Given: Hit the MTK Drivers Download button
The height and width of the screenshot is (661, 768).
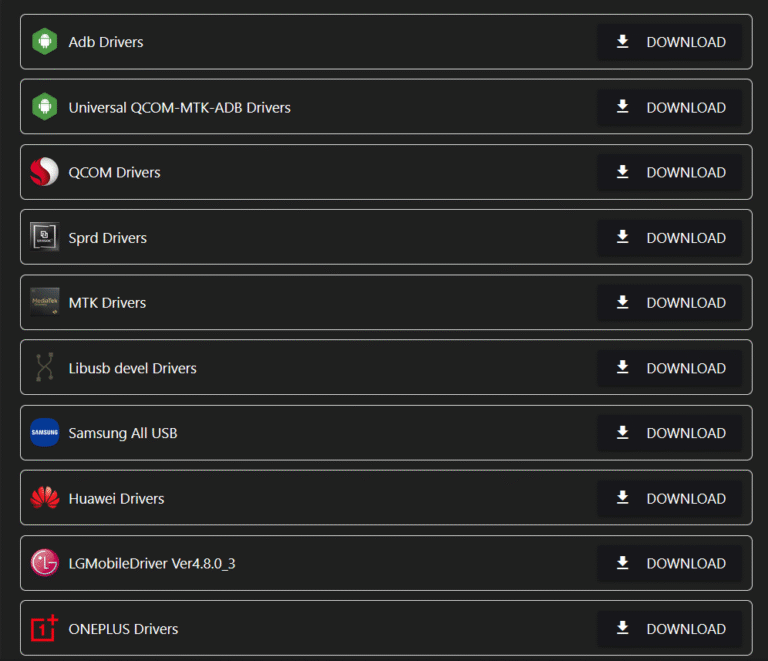Looking at the screenshot, I should (670, 302).
